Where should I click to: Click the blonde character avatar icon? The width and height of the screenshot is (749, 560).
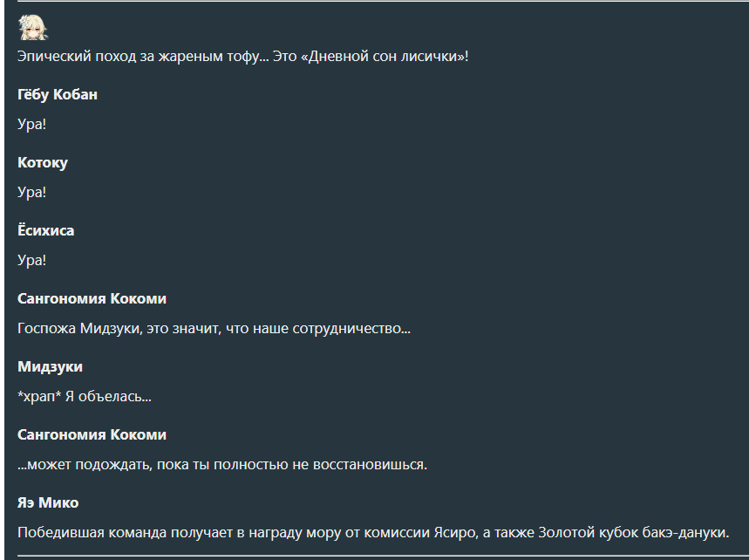point(33,28)
